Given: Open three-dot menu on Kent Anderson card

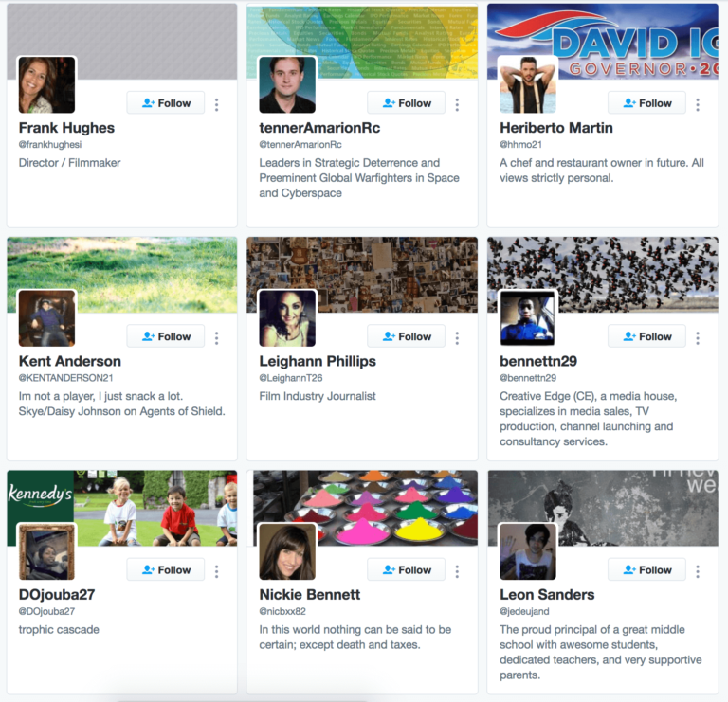Looking at the screenshot, I should 216,338.
